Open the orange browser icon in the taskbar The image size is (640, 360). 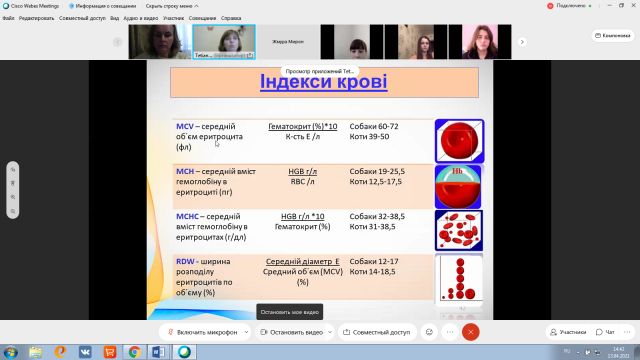(60, 352)
